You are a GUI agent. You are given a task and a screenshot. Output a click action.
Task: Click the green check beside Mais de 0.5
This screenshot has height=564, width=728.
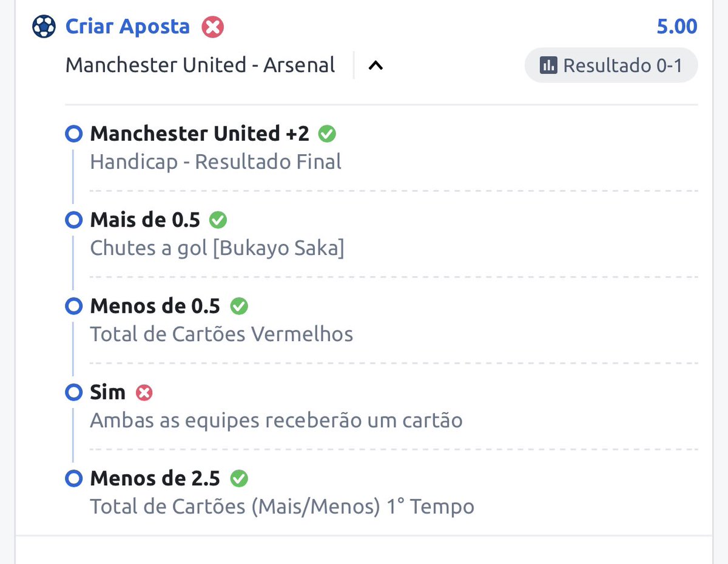click(x=218, y=220)
